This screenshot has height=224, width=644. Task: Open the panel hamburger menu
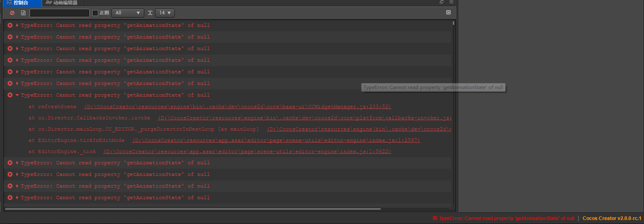click(451, 2)
